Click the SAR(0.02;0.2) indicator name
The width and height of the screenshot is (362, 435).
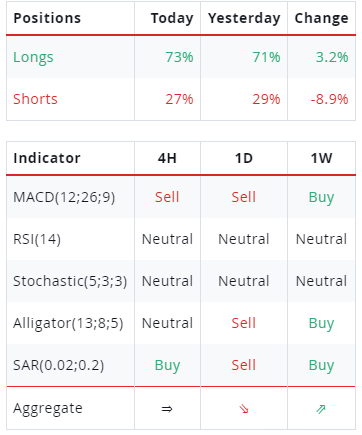(59, 365)
